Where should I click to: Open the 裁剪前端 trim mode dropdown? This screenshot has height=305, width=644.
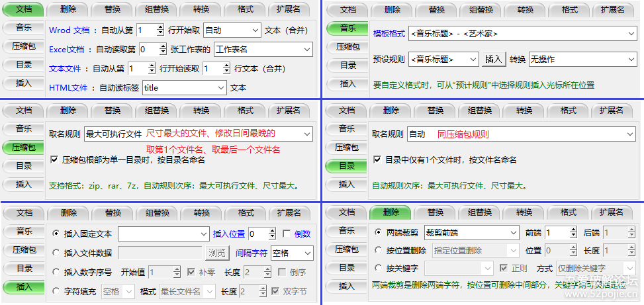point(513,233)
